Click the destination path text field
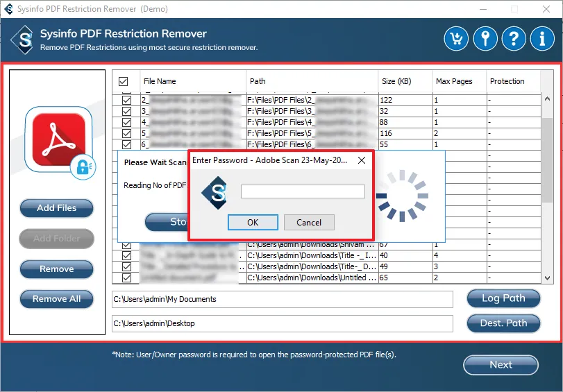The width and height of the screenshot is (563, 392). [x=283, y=324]
